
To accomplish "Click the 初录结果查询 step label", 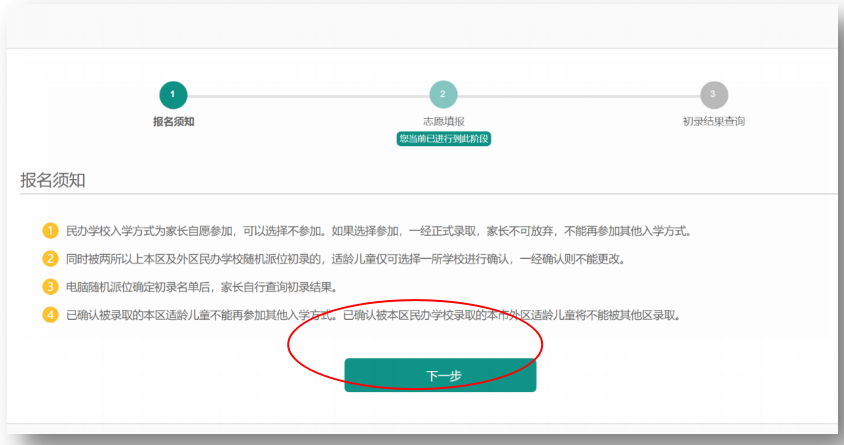I will coord(714,122).
